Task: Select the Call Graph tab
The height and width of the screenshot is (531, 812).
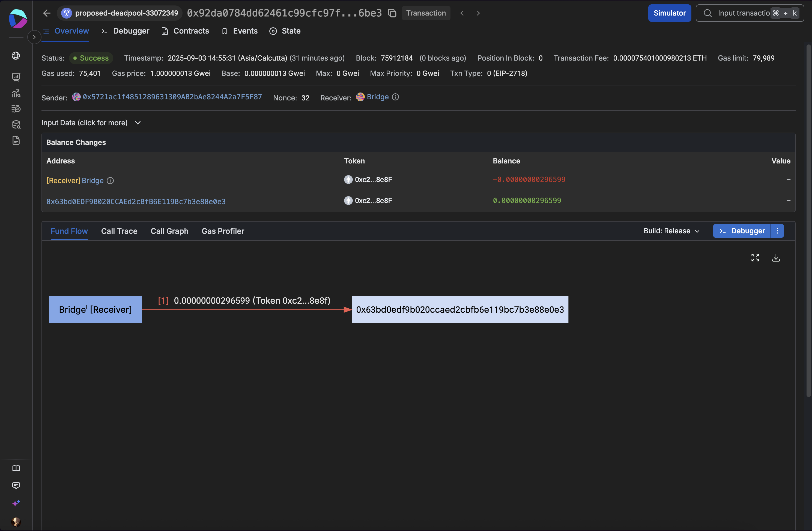Action: [169, 231]
